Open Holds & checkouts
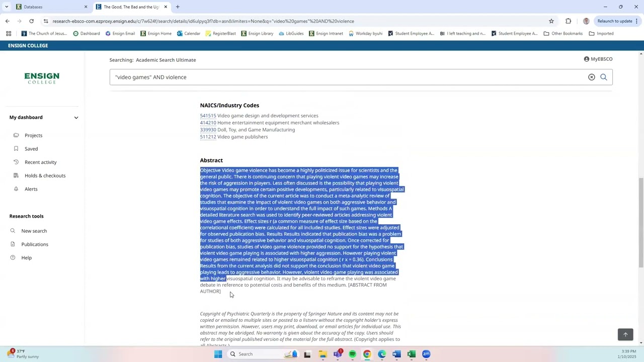Viewport: 644px width, 362px height. point(45,175)
